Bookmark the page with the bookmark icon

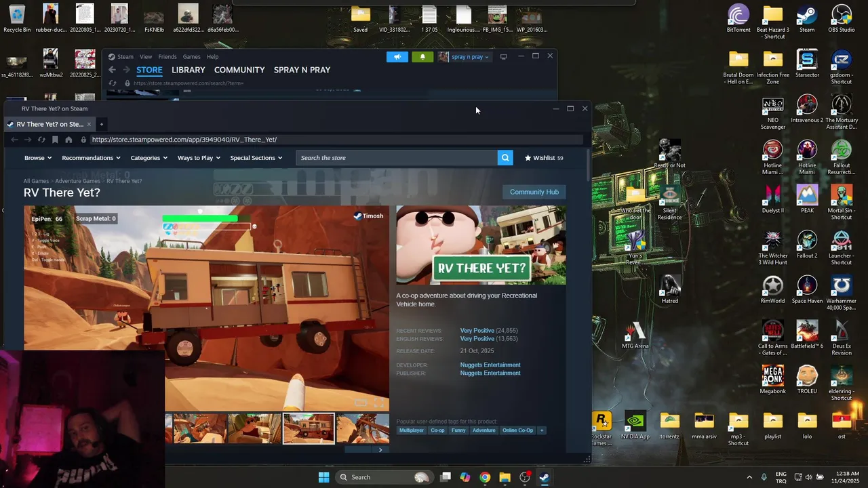tap(55, 140)
